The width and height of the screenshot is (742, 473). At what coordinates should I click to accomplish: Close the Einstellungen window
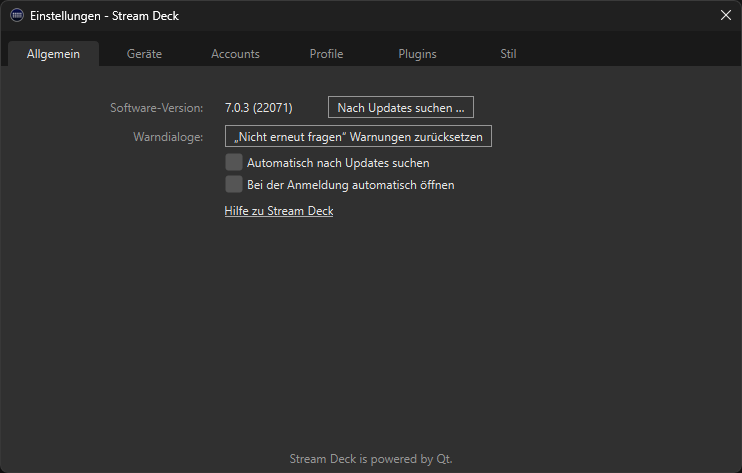[x=726, y=15]
